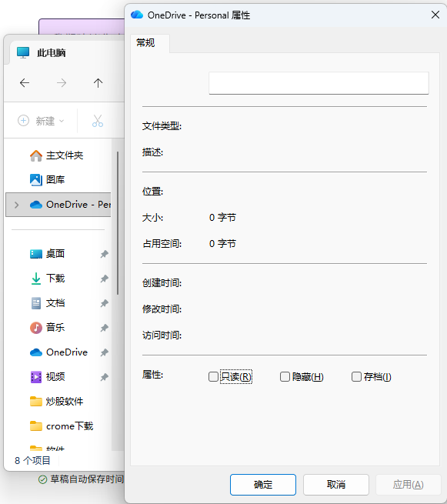The width and height of the screenshot is (447, 504).
Task: Click the 应用(A) button
Action: 408,485
